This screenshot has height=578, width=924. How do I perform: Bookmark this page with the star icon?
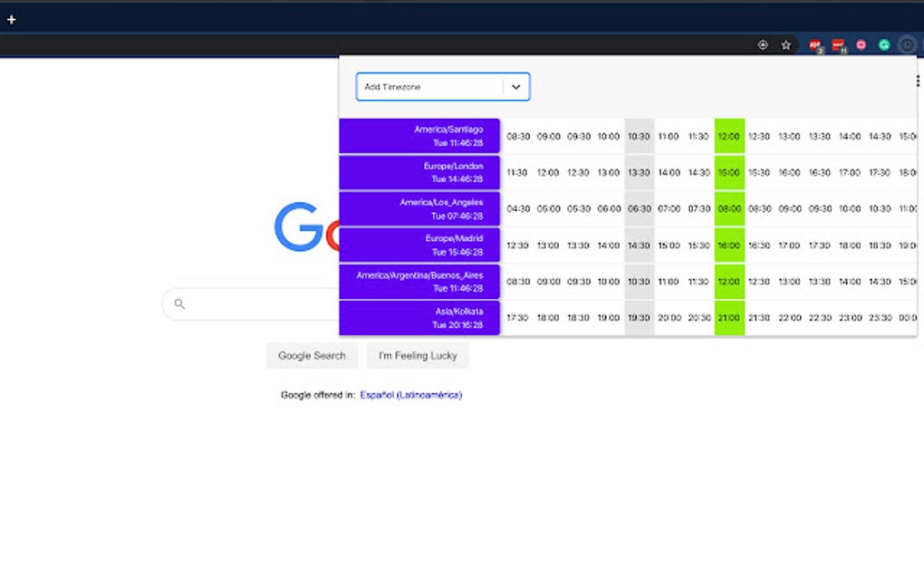pos(784,44)
